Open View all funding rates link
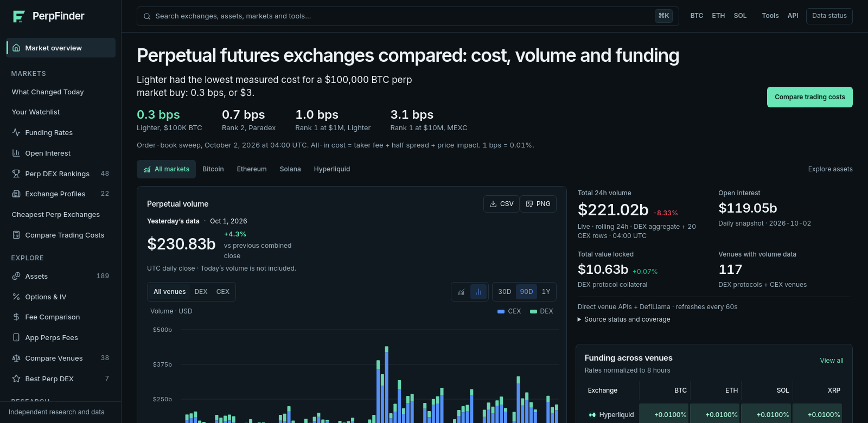Screen dimensions: 868x423 click(x=832, y=361)
